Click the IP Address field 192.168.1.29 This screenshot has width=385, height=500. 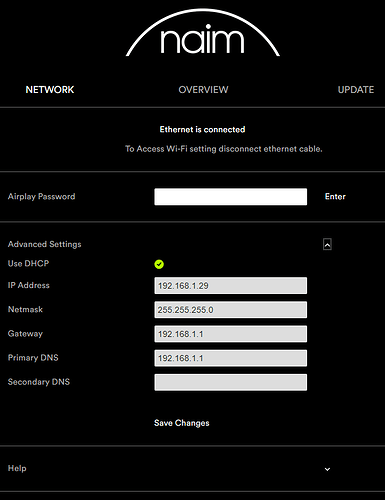[231, 286]
